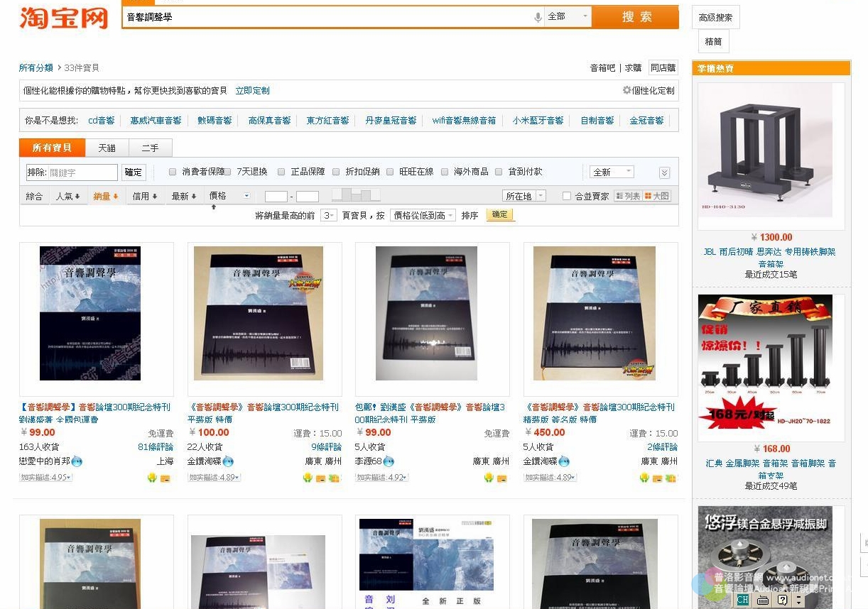
Task: Click the IME help question mark icon
Action: pyautogui.click(x=782, y=600)
